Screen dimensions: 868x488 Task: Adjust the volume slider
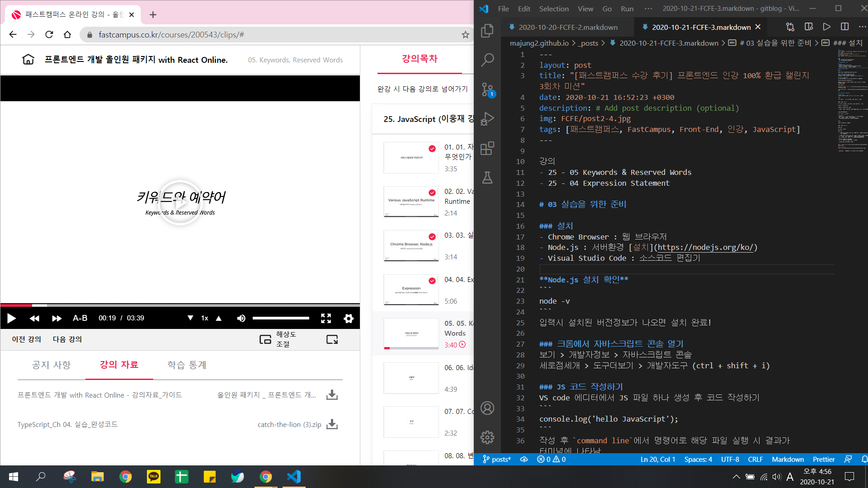[281, 318]
